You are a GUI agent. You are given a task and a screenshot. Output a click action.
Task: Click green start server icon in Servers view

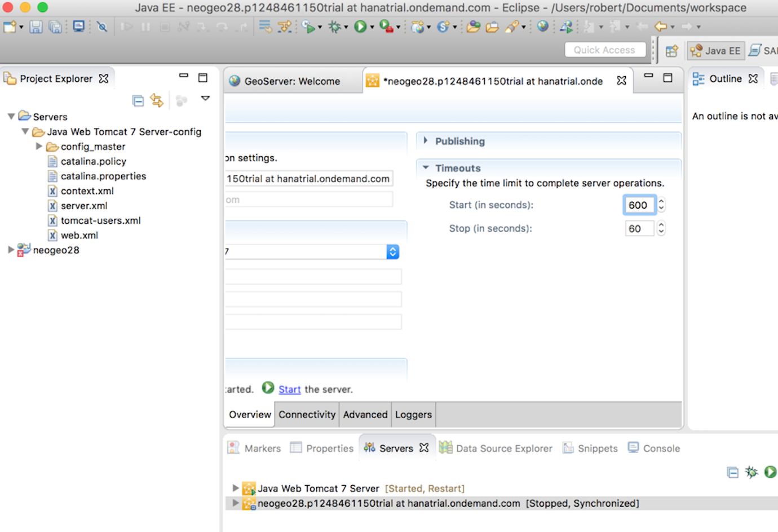coord(770,472)
